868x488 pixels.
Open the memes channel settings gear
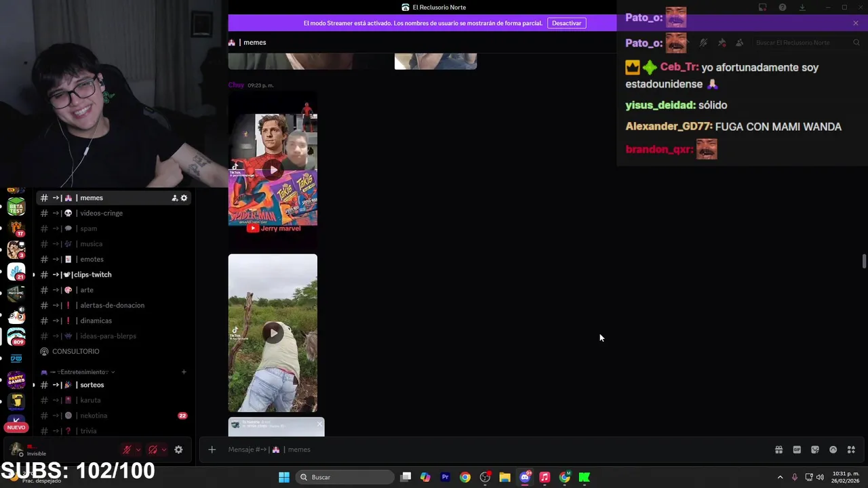point(184,198)
